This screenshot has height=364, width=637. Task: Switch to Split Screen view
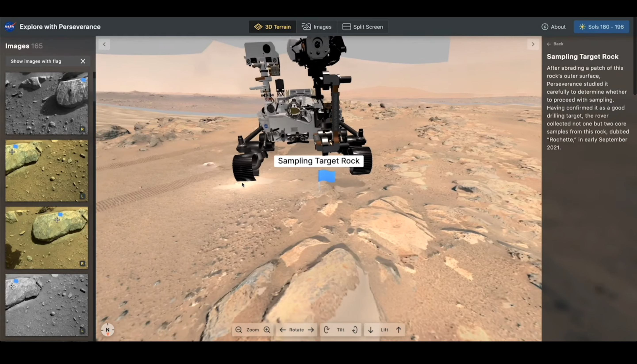click(363, 27)
